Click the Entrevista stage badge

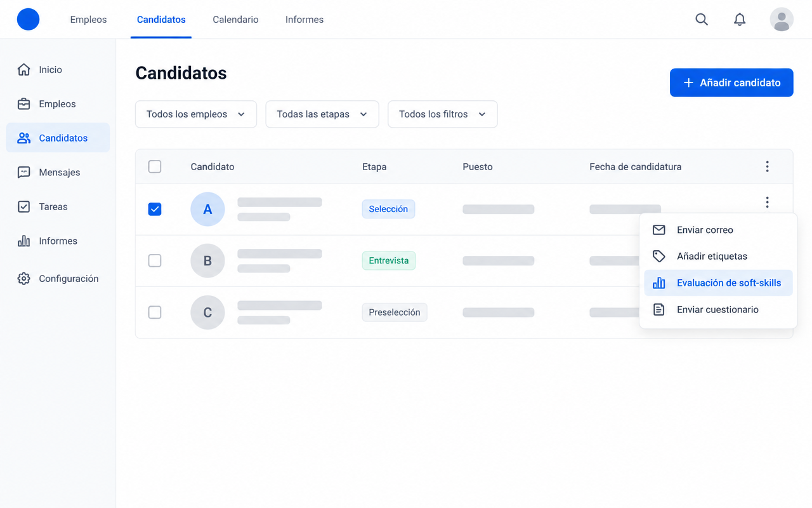[389, 260]
